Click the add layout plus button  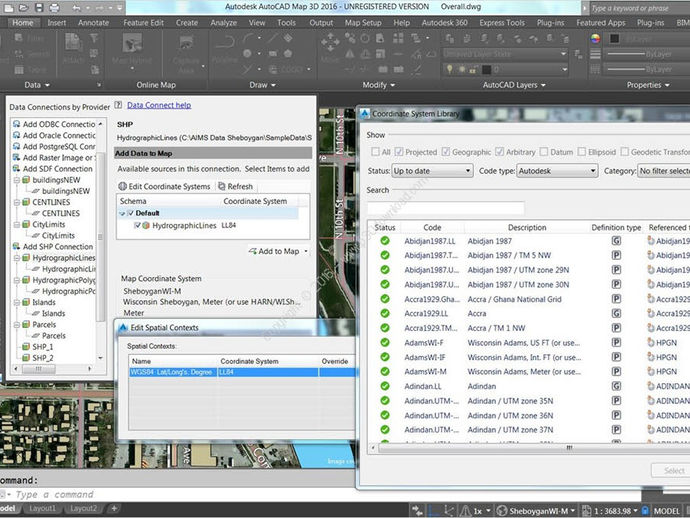click(x=114, y=508)
